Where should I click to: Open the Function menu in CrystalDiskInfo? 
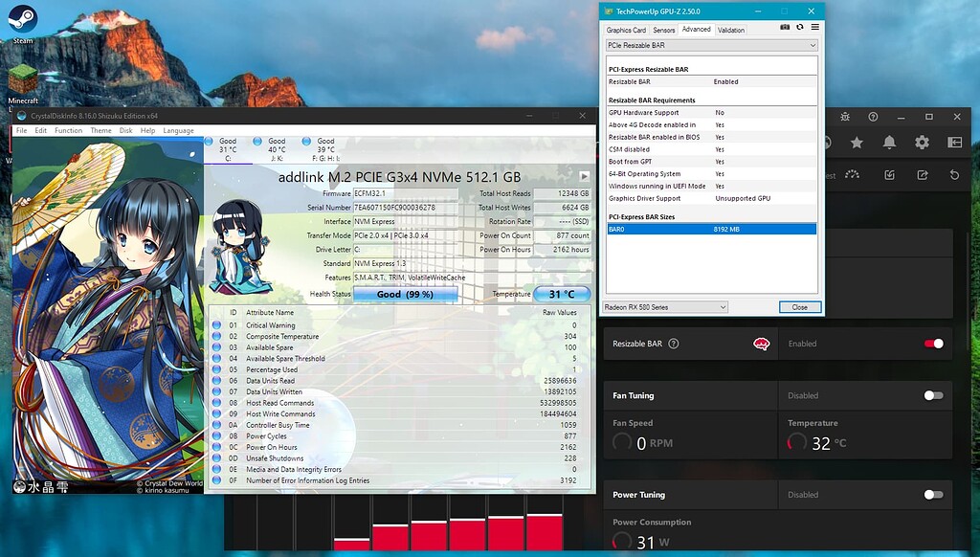(x=68, y=131)
